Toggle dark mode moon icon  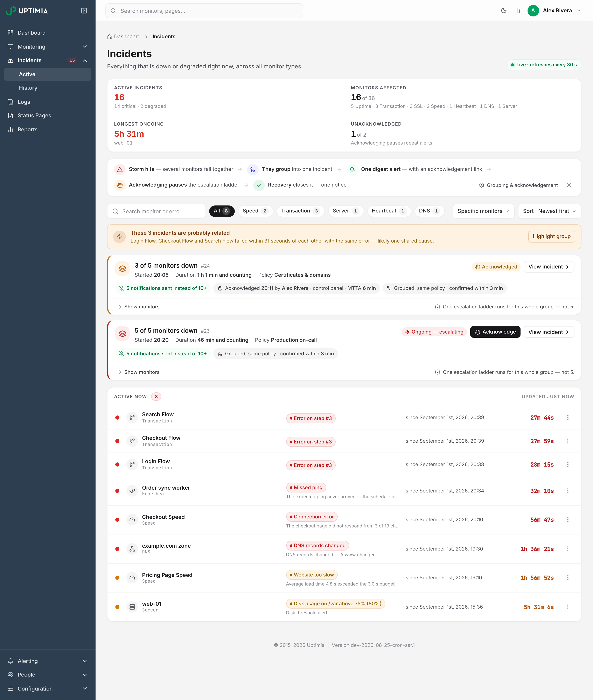point(504,11)
